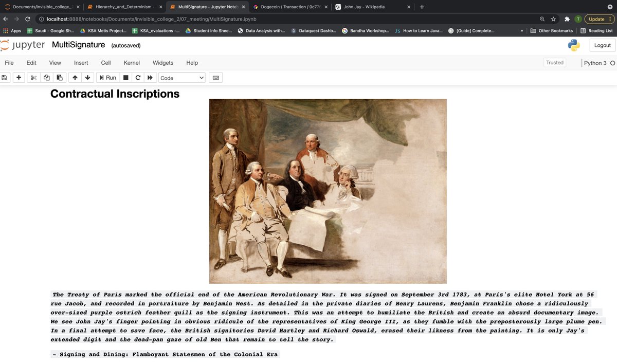Open the Data Analysis with bookmark
617x364 pixels.
261,31
